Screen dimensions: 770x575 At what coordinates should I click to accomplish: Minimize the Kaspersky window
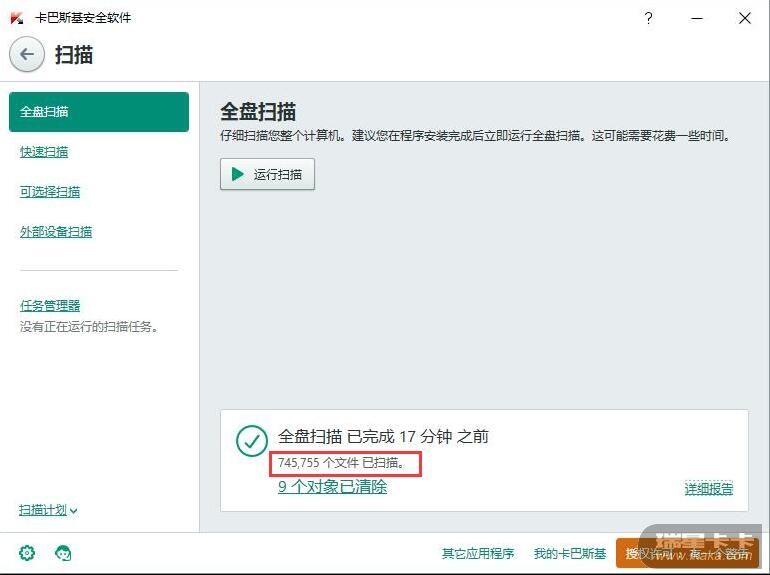coord(697,18)
